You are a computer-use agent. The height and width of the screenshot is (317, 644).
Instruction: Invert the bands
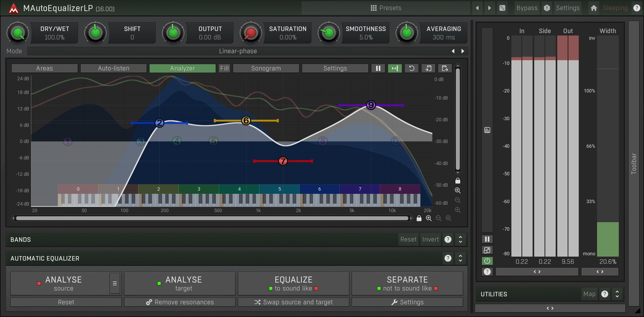[430, 239]
